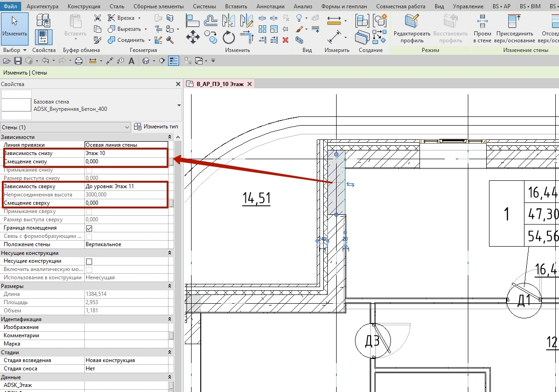Enable the Несущие конструкции checkbox
The width and height of the screenshot is (559, 392).
click(x=89, y=261)
